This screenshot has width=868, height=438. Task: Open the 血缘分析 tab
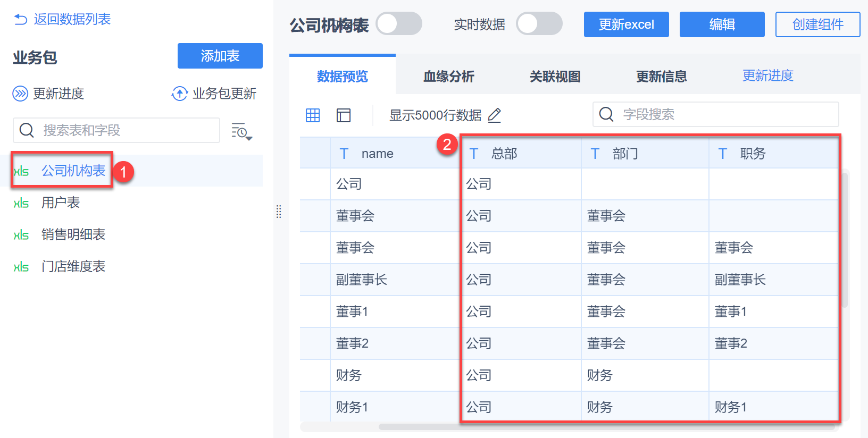coord(449,77)
